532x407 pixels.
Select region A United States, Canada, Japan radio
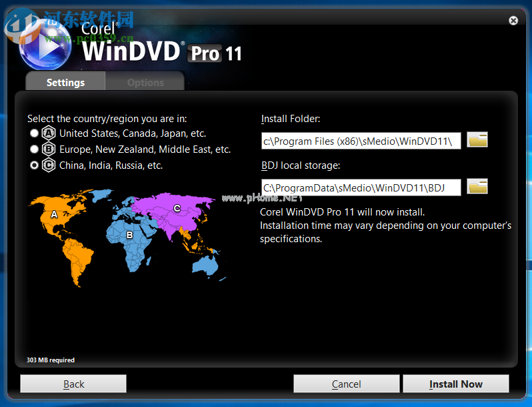(x=34, y=133)
